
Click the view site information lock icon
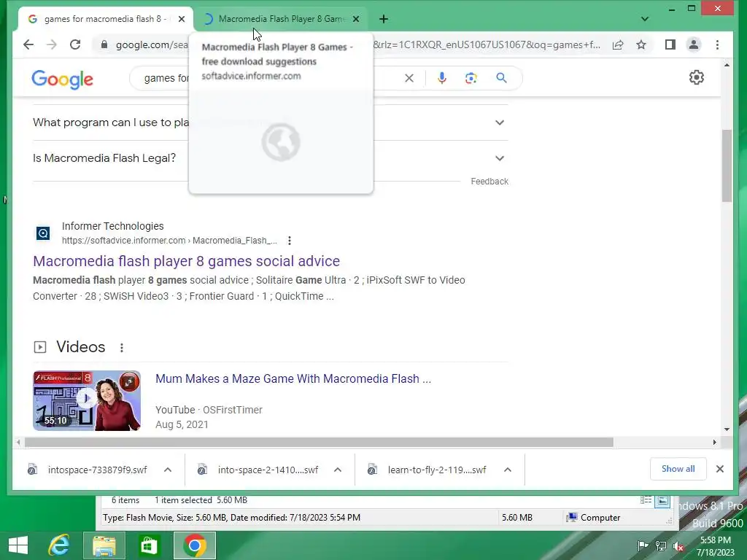click(x=104, y=44)
